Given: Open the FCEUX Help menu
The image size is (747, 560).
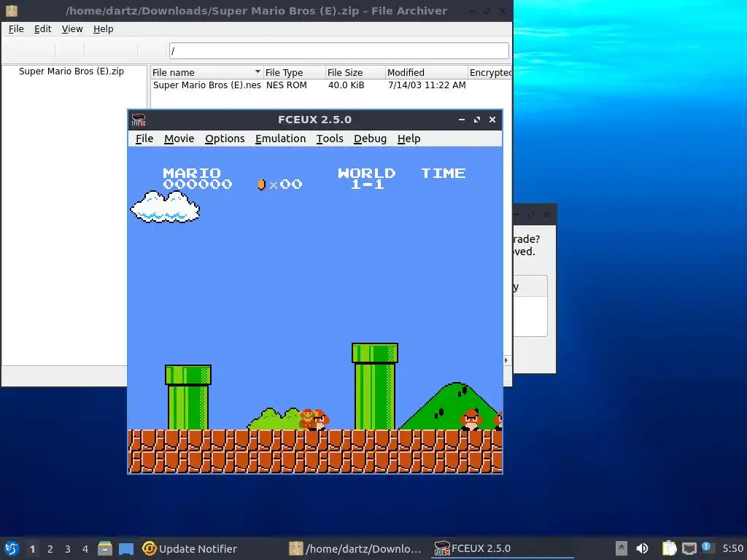Looking at the screenshot, I should tap(409, 139).
